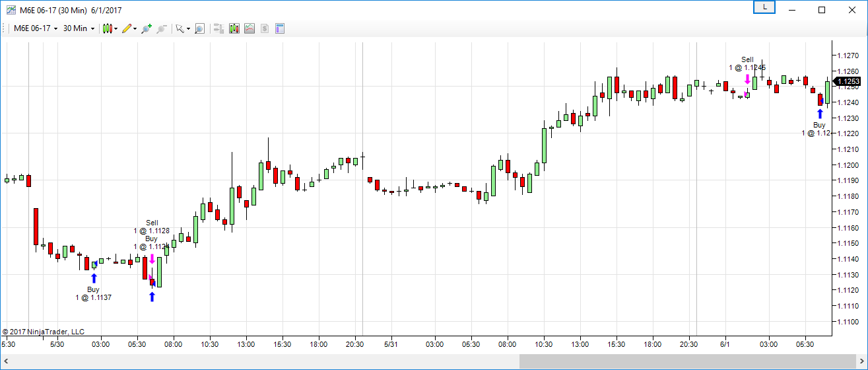
Task: Click the magenta Sell arrow near 1.1246
Action: click(x=747, y=80)
